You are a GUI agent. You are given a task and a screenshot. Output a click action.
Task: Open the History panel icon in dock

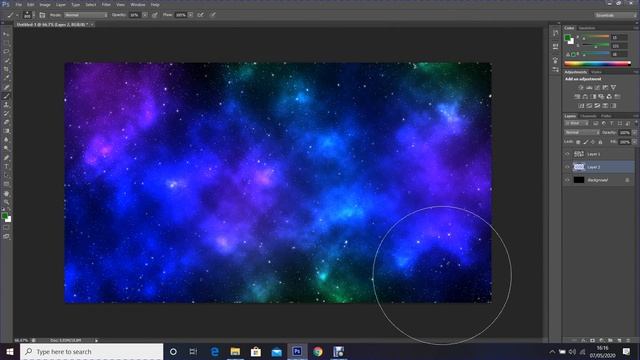pos(556,33)
